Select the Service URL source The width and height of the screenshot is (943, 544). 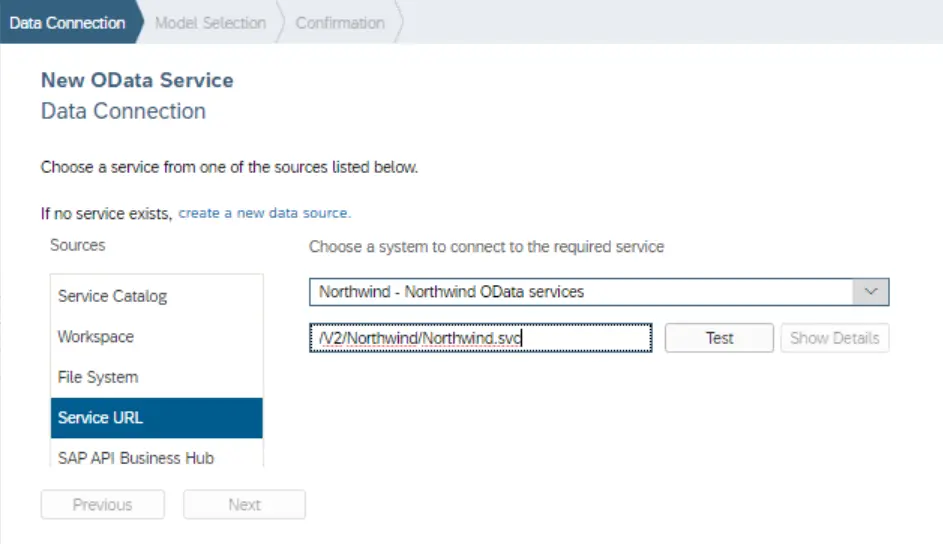(100, 417)
